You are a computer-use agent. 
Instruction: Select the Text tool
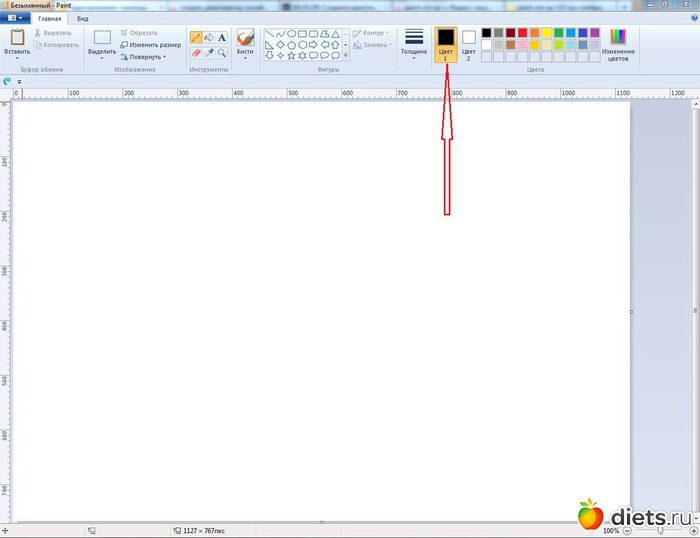point(222,37)
